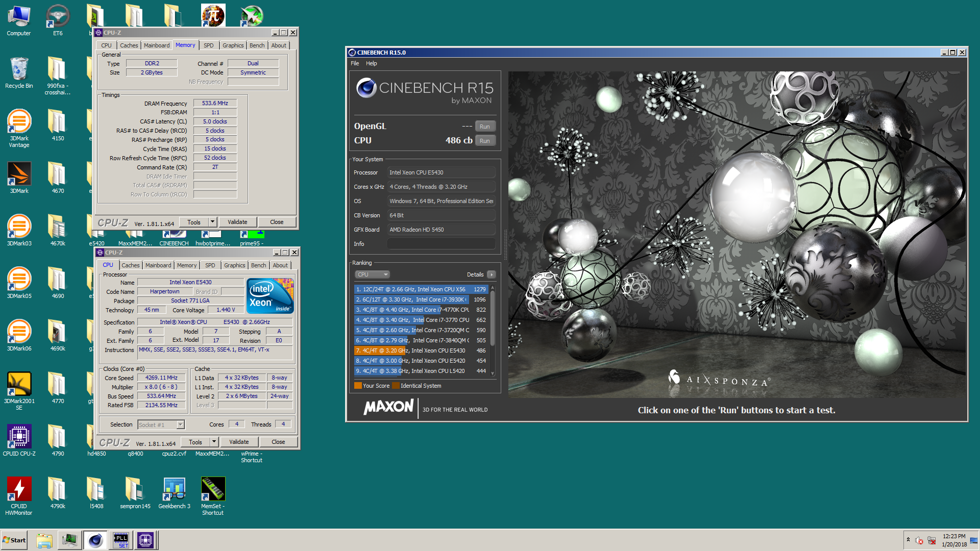Open the l5408 folder
This screenshot has width=980, height=551.
(x=96, y=493)
